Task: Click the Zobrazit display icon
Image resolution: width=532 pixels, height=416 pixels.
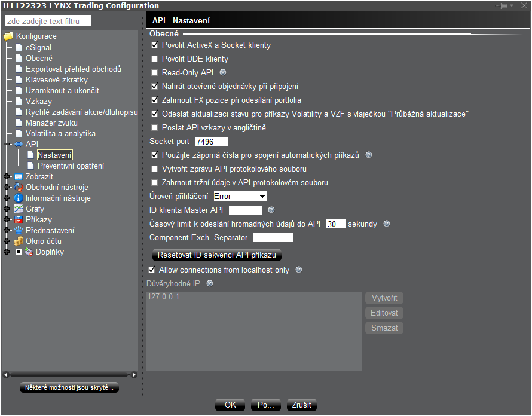Action: pyautogui.click(x=19, y=176)
